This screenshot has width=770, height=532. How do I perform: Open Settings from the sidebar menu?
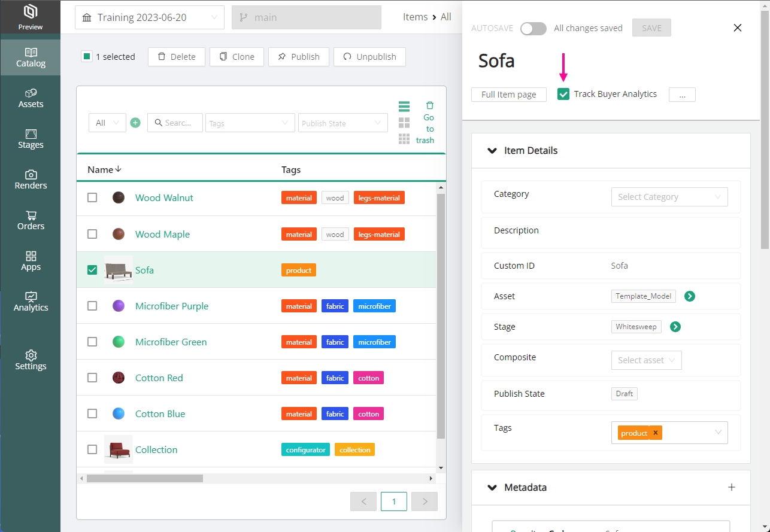pos(31,360)
